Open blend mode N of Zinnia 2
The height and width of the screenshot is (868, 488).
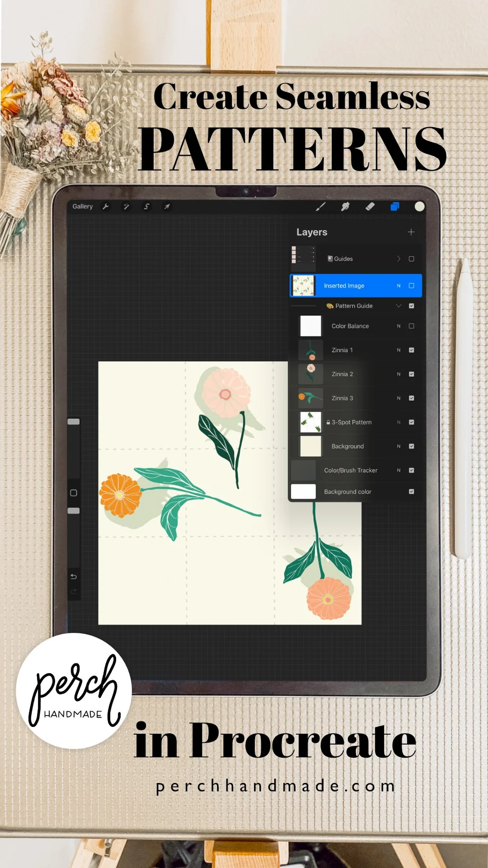tap(399, 374)
